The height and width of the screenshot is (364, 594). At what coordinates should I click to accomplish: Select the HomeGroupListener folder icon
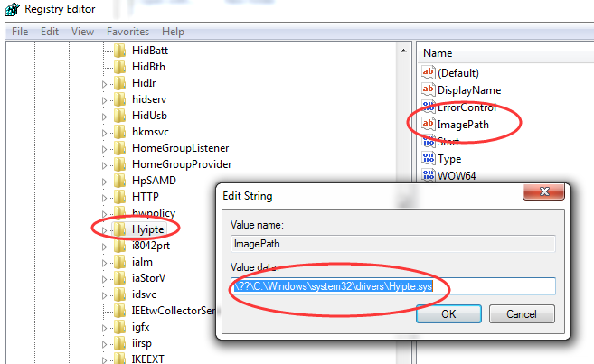[119, 148]
